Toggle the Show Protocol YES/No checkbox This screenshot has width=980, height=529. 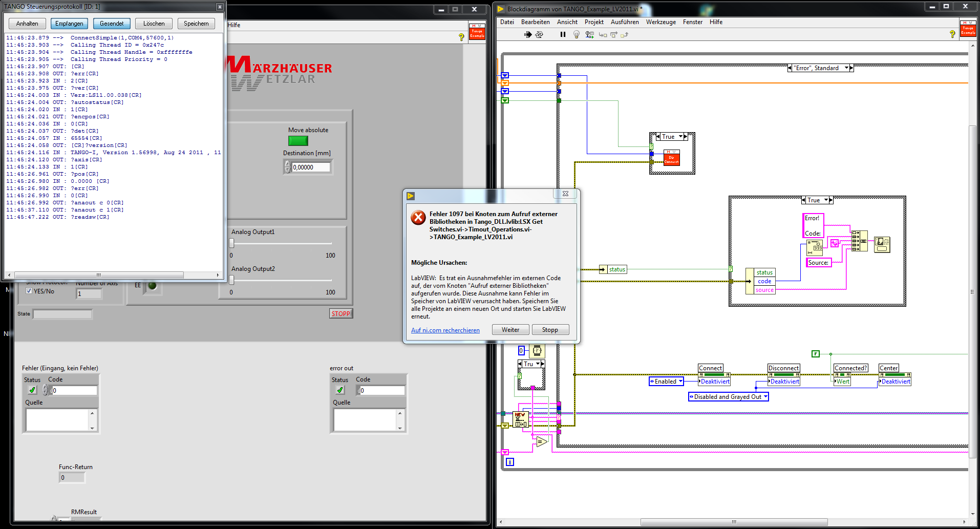(29, 291)
